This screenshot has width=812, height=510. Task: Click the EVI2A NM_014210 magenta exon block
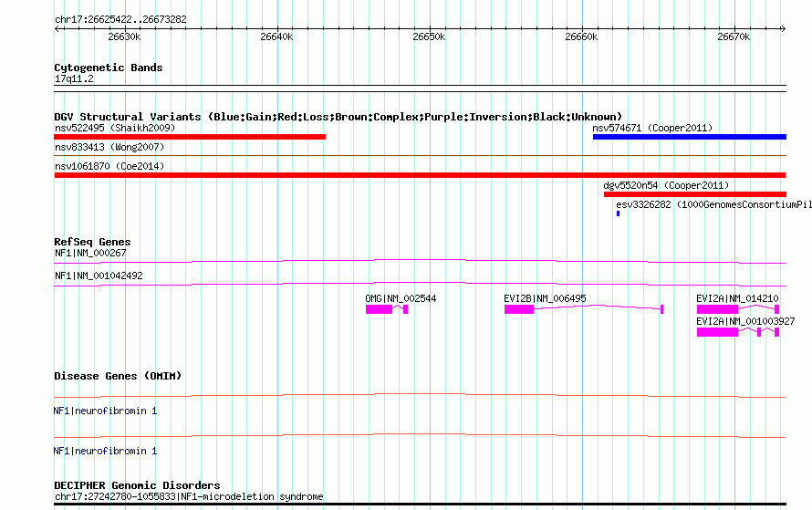[717, 310]
